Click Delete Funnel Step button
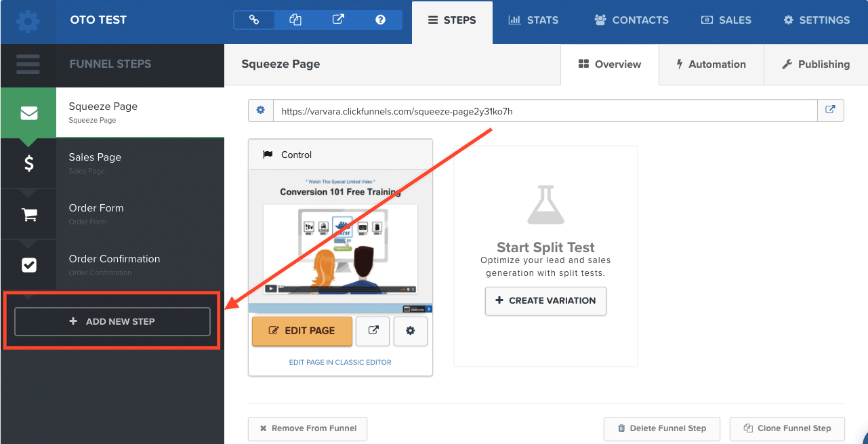Viewport: 868px width, 444px height. pos(662,428)
